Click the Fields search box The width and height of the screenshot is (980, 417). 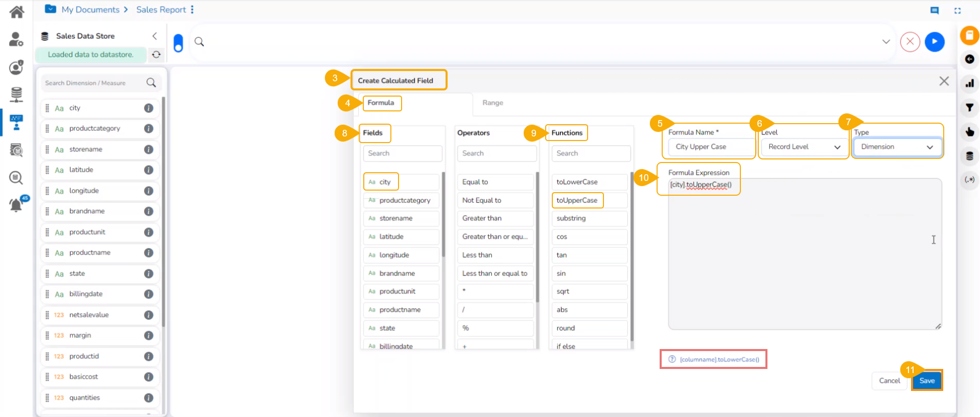(403, 153)
